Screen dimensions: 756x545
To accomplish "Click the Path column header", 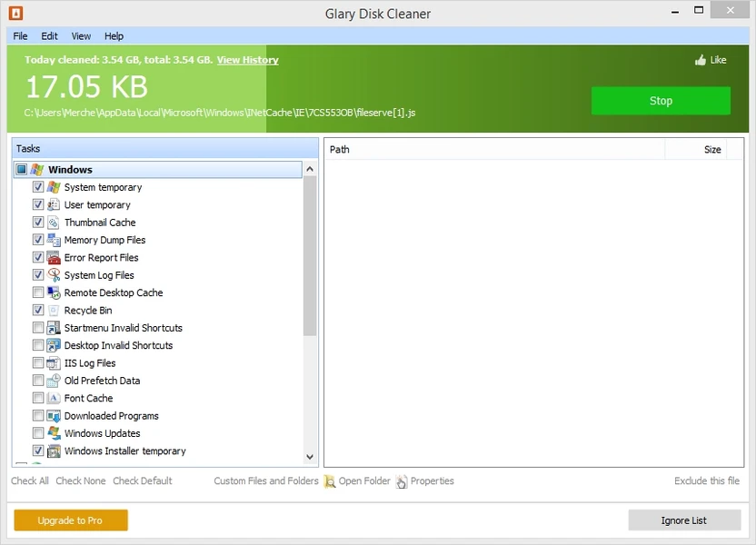I will [x=494, y=149].
